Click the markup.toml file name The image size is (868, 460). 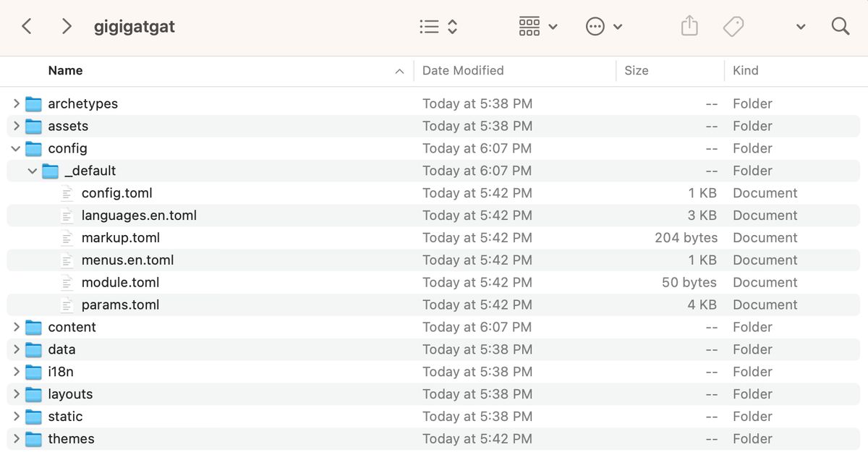121,238
